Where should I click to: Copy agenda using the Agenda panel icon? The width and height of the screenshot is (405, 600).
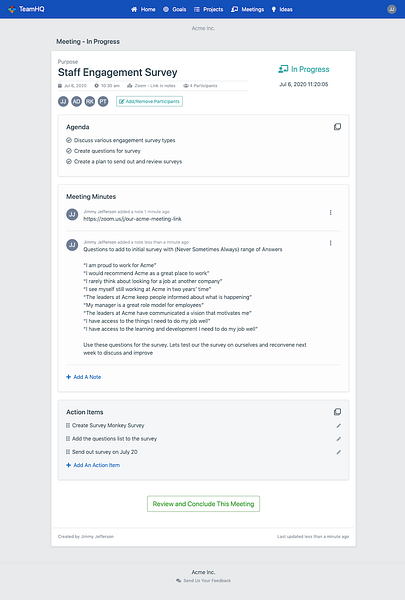click(x=337, y=127)
